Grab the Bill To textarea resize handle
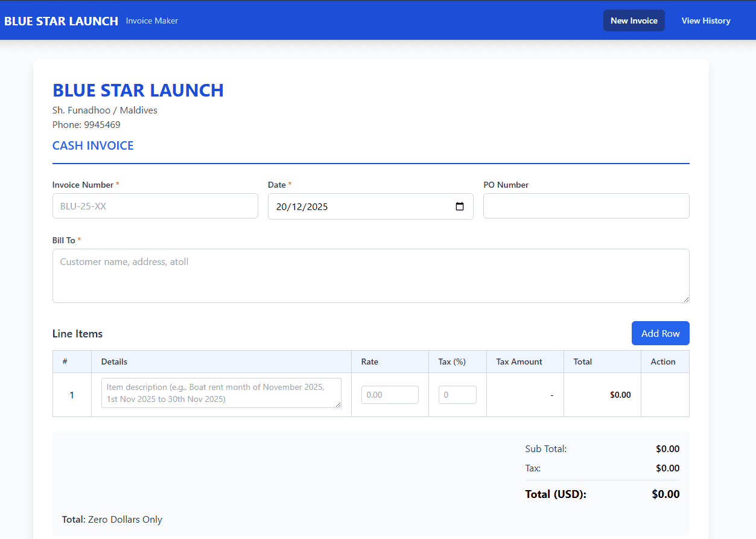 [x=685, y=299]
